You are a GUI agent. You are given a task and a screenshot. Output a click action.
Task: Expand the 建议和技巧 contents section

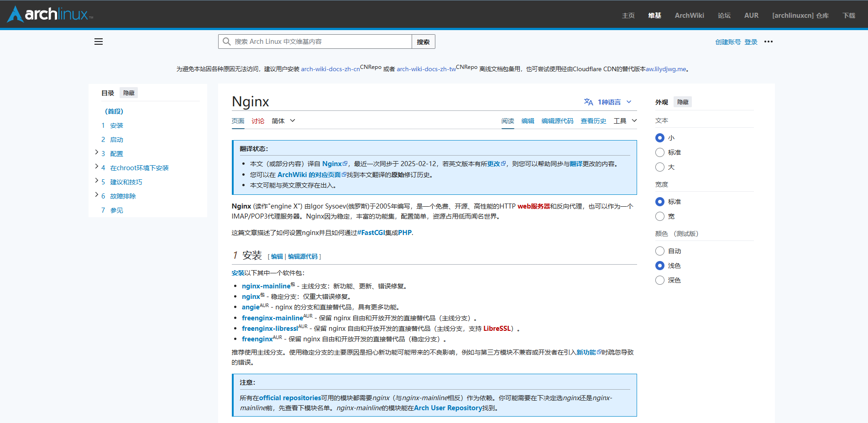pyautogui.click(x=97, y=181)
